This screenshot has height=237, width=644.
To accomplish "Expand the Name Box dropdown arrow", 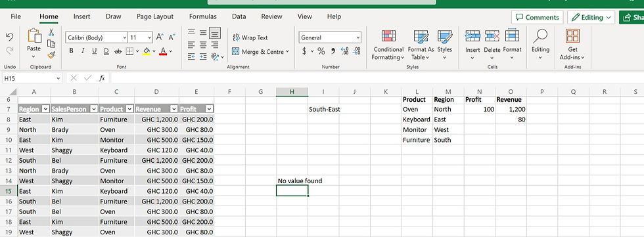I will [58, 78].
